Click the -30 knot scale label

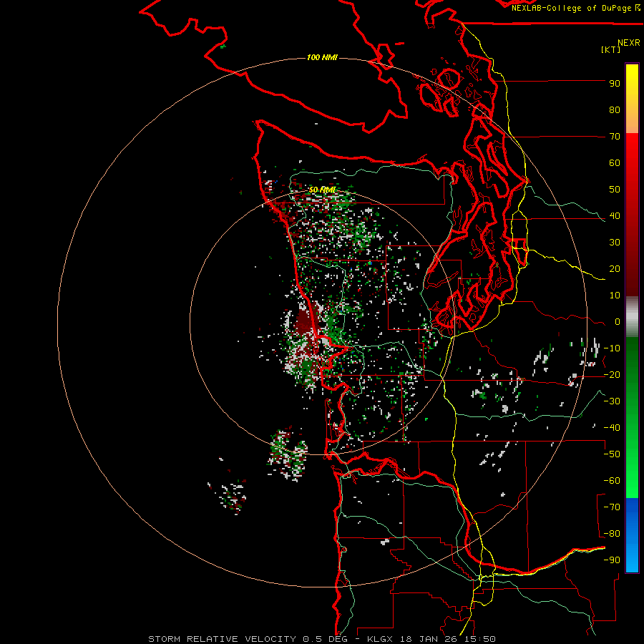click(612, 401)
